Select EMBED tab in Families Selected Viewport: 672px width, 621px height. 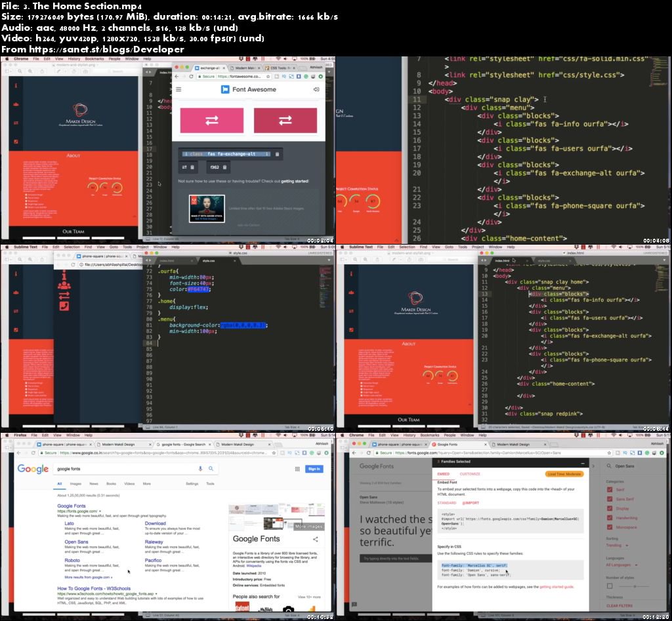(x=443, y=474)
